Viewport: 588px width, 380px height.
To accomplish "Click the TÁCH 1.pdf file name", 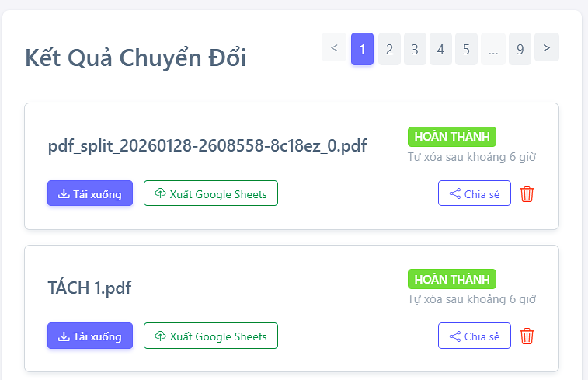I will pyautogui.click(x=90, y=288).
